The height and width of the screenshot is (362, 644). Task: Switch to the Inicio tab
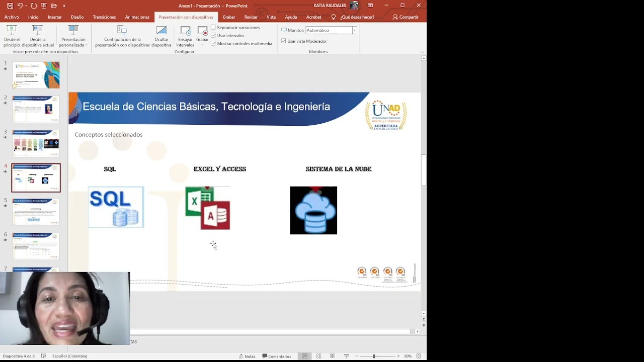tap(33, 17)
